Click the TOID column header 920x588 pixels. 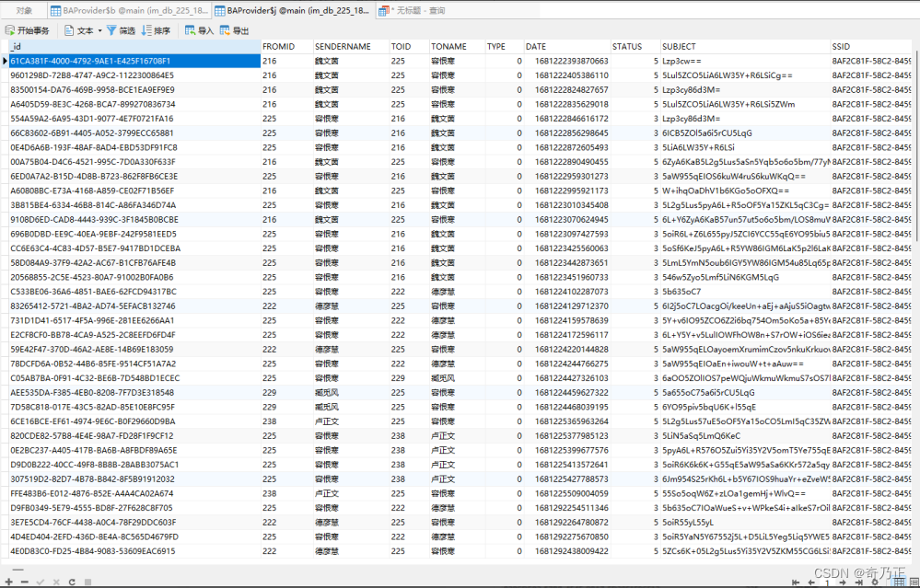409,46
